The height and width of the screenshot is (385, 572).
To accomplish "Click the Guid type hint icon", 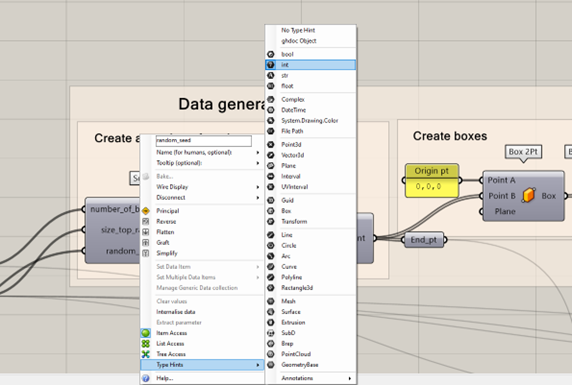I will (271, 200).
